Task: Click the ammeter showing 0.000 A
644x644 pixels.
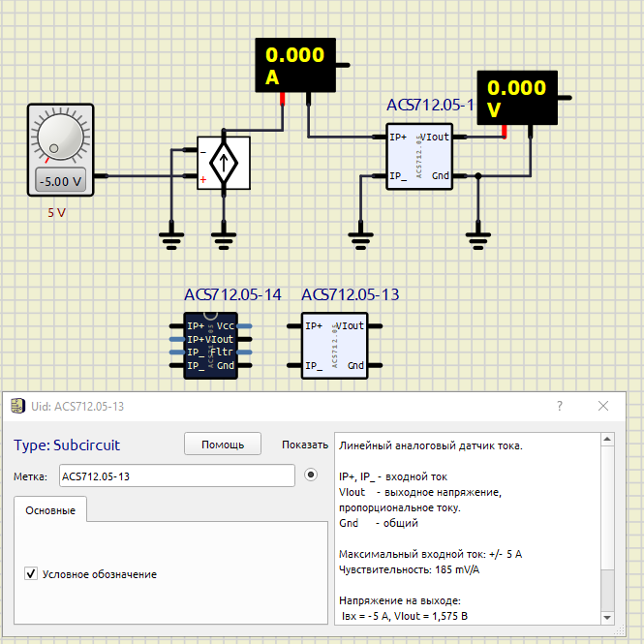Action: (x=295, y=65)
